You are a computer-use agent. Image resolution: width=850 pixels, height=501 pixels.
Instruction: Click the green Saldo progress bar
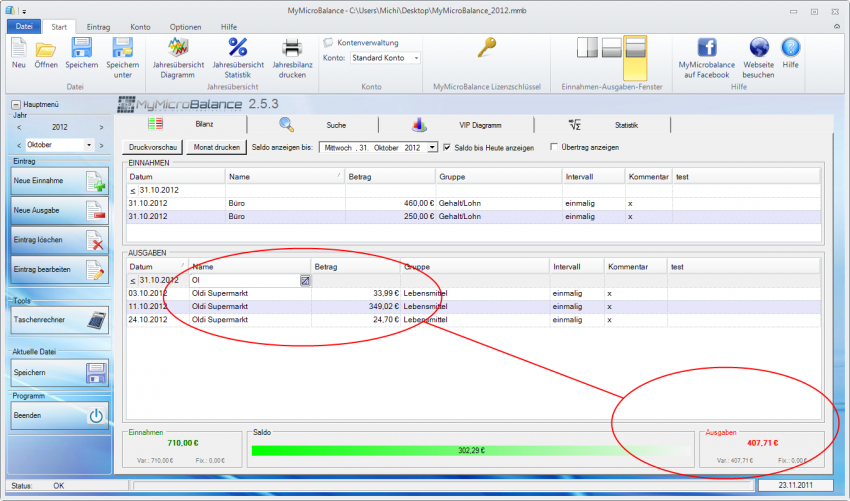pyautogui.click(x=469, y=450)
